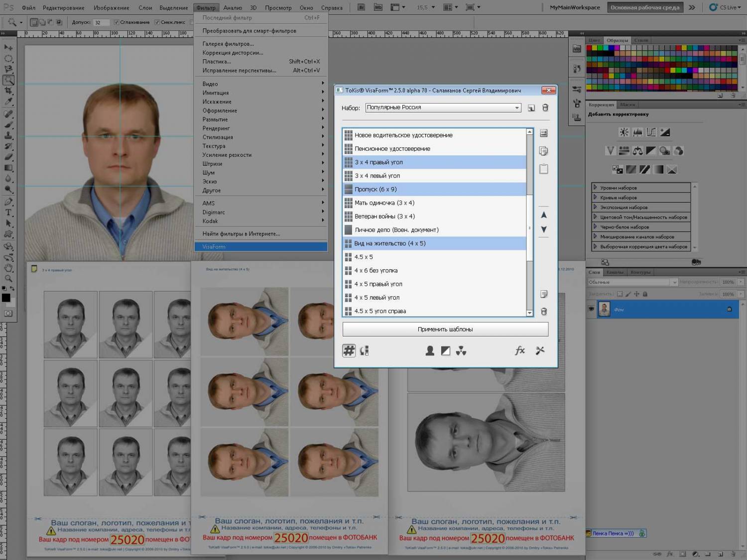This screenshot has height=560, width=747.
Task: Select the Zoom tool in toolbar
Action: tap(8, 279)
